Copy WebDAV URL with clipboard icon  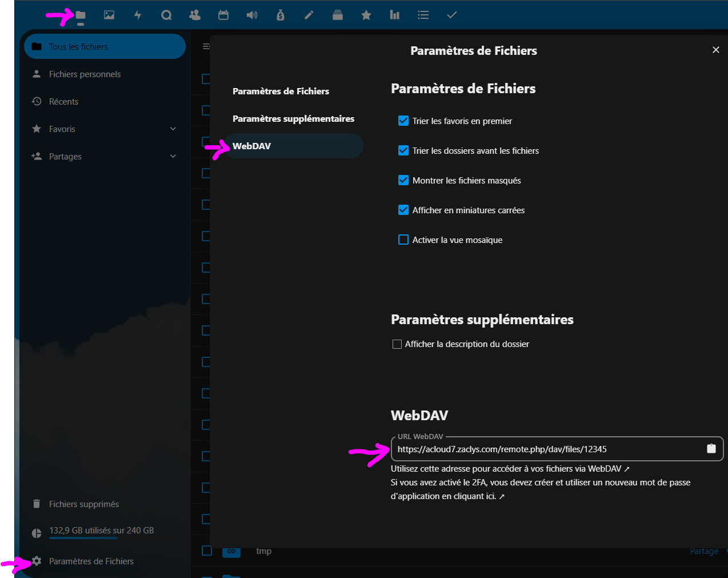(x=711, y=449)
